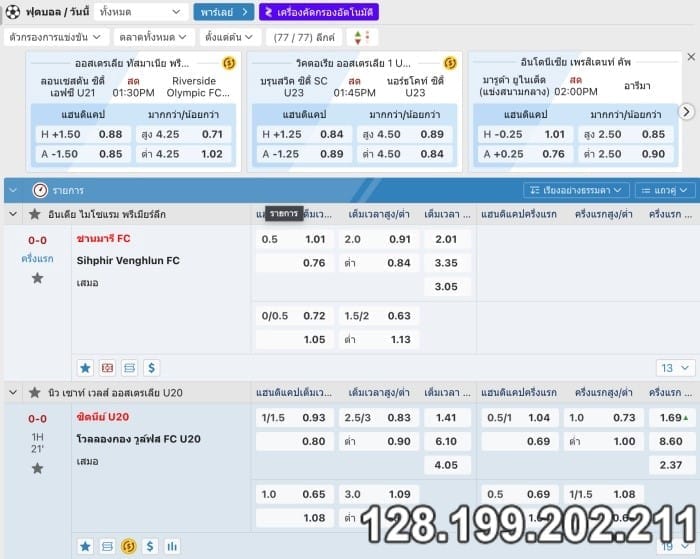700x559 pixels.
Task: Select A -1.50 odds 0.85
Action: point(83,154)
